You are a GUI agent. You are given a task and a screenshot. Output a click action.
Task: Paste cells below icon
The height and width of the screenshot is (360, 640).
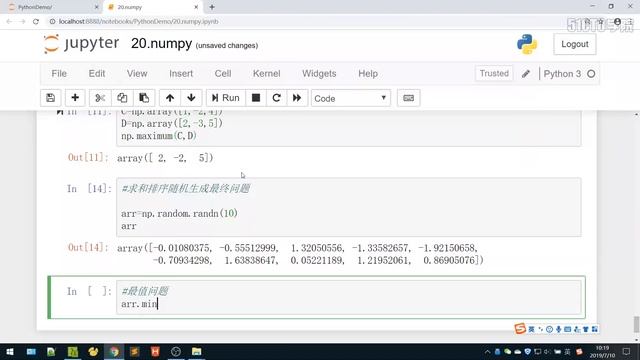(144, 98)
